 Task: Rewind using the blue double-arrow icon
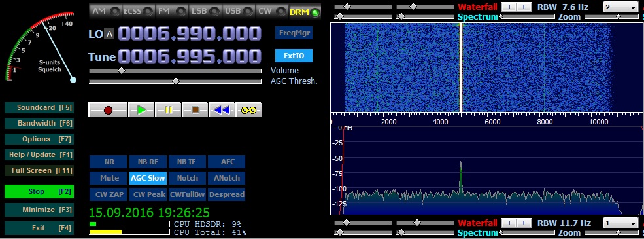222,110
